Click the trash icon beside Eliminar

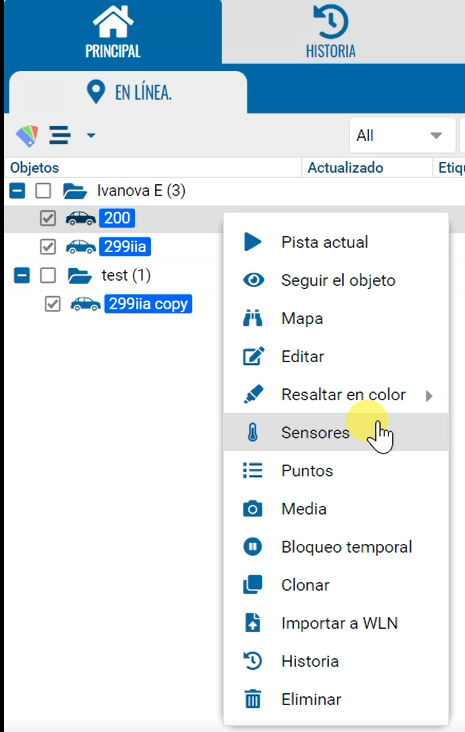click(x=253, y=699)
